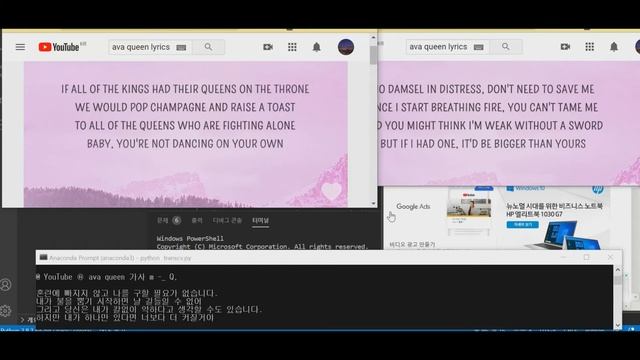
Task: Open the create video camera icon in left window
Action: [x=268, y=47]
